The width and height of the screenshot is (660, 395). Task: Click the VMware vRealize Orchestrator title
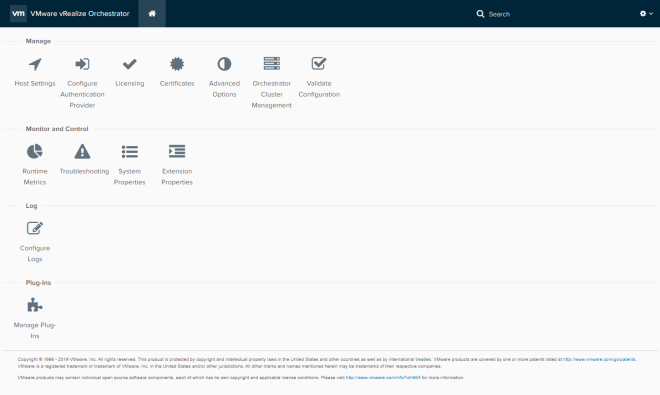[80, 13]
